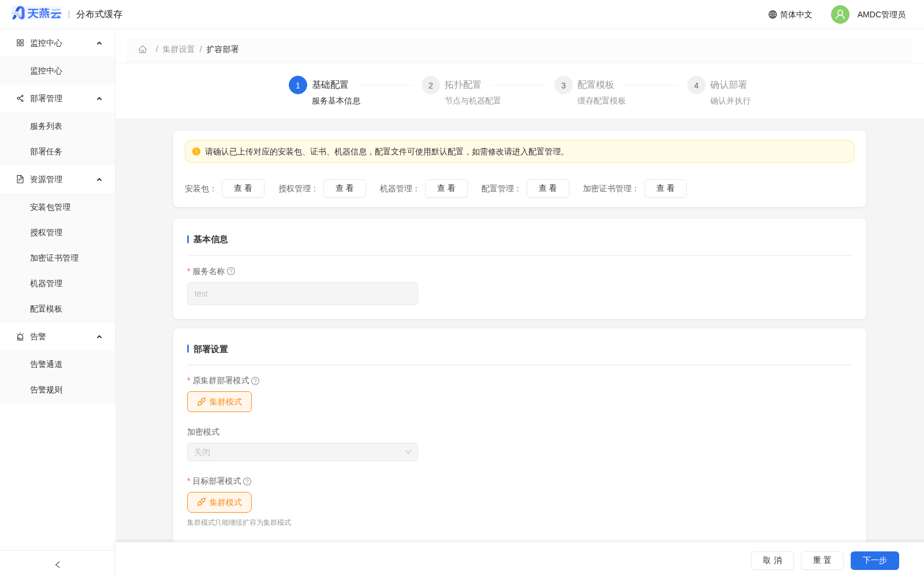924x578 pixels.
Task: Click the 天翼云 logo icon
Action: coord(36,13)
